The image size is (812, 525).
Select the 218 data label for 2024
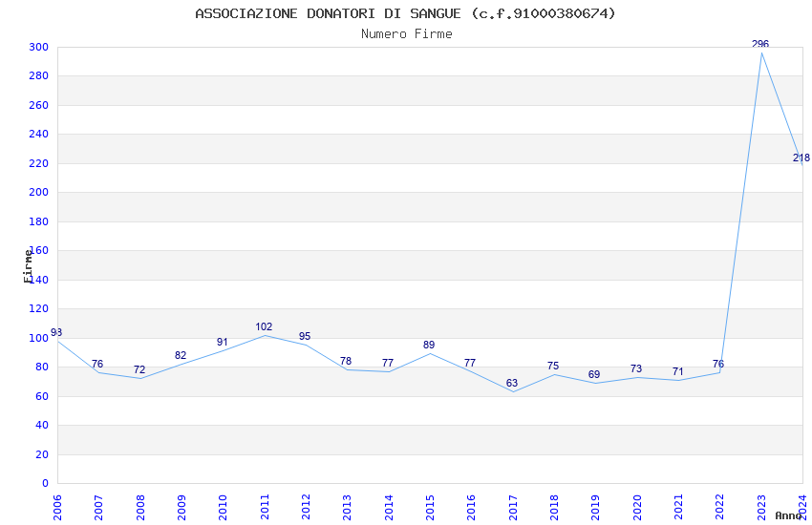801,157
